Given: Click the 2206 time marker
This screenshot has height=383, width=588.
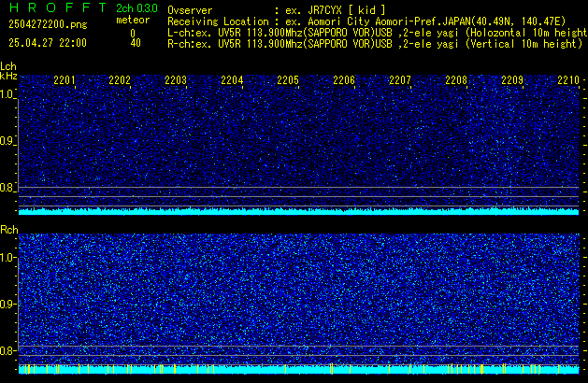Looking at the screenshot, I should (344, 80).
